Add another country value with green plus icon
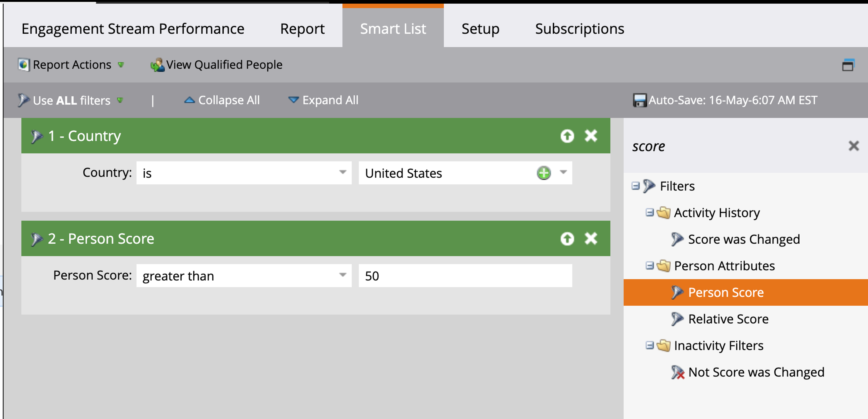 [544, 173]
